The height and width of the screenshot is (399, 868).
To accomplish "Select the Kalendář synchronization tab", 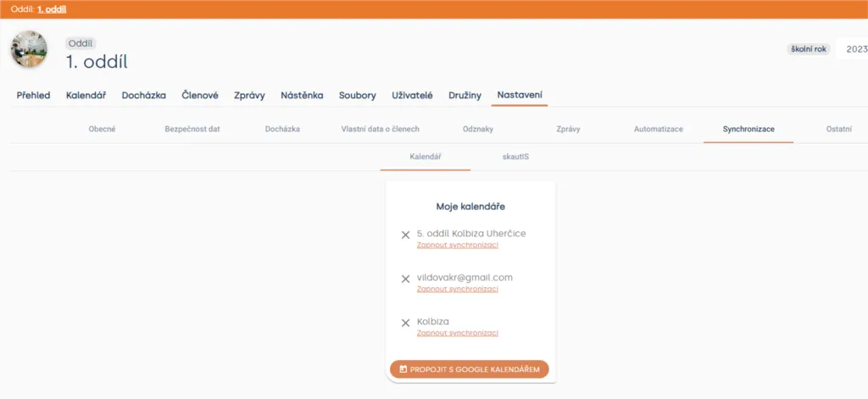I will [426, 157].
